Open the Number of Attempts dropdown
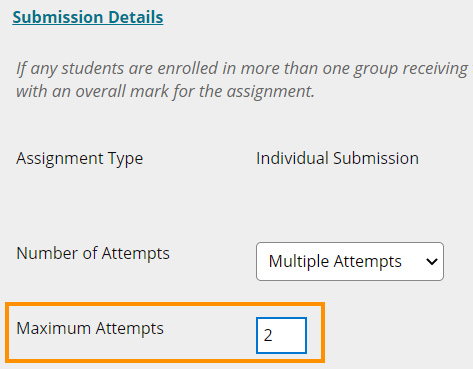This screenshot has height=369, width=473. coord(350,261)
